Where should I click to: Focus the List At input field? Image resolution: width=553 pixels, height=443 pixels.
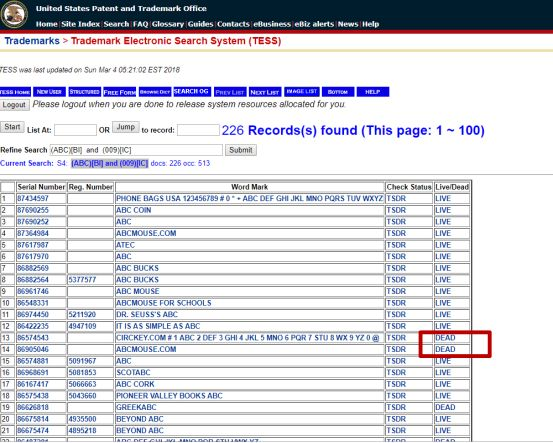coord(75,130)
